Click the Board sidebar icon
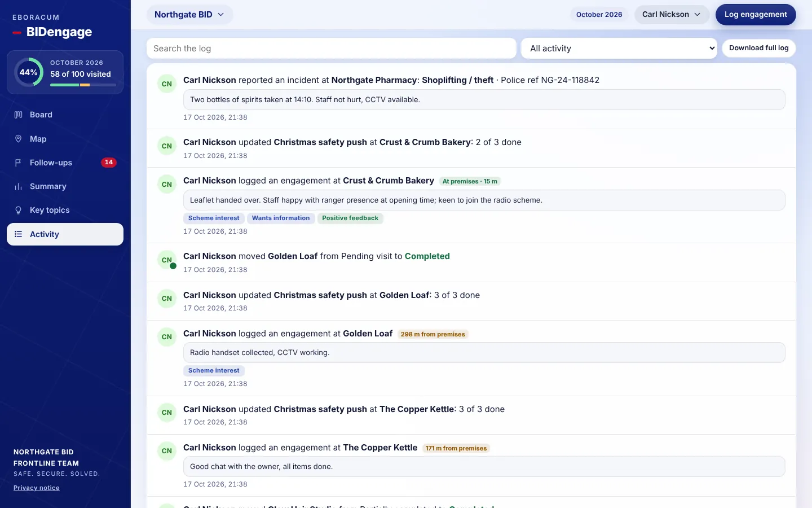The width and height of the screenshot is (812, 508). point(18,115)
